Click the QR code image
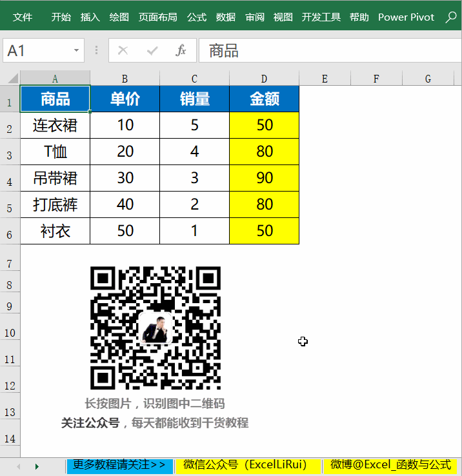Screen dimensions: 462x476 (x=156, y=328)
